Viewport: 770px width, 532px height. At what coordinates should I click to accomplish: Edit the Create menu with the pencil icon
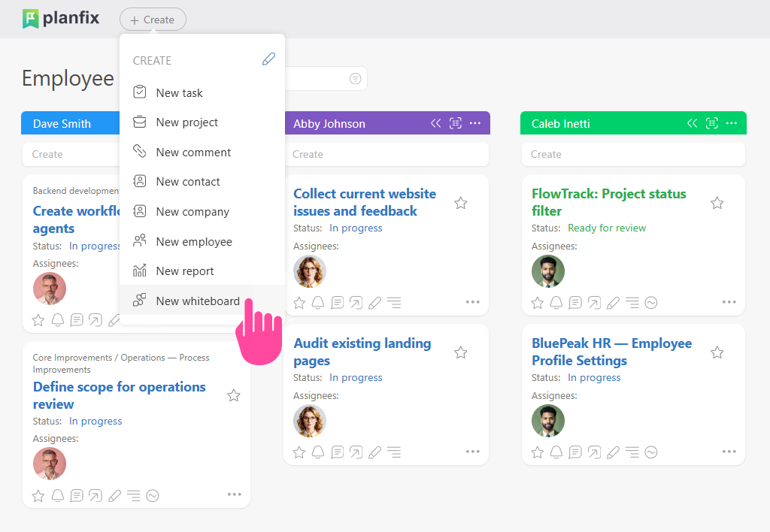click(x=268, y=59)
